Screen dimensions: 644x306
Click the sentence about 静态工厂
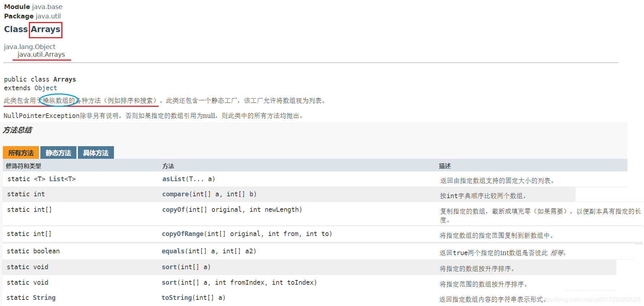coord(246,101)
